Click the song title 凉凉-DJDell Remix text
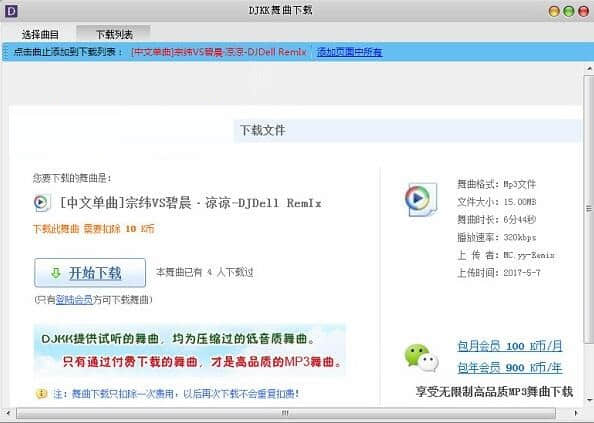 click(191, 203)
